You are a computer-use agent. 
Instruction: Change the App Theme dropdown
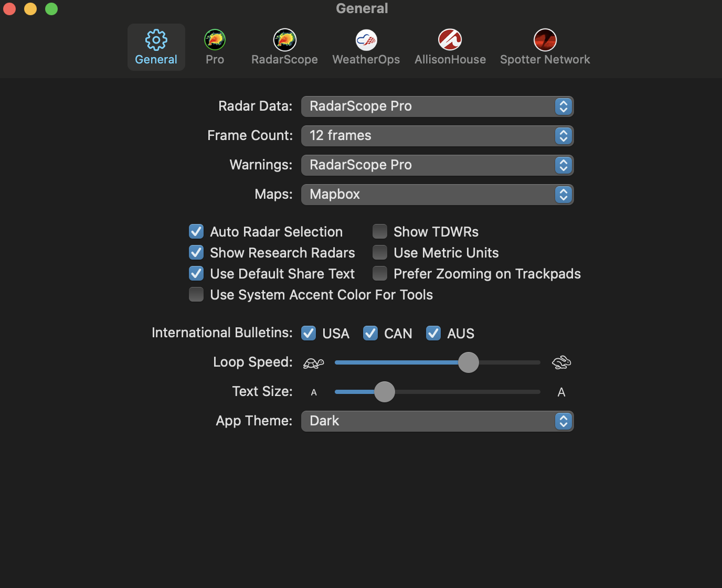(437, 421)
